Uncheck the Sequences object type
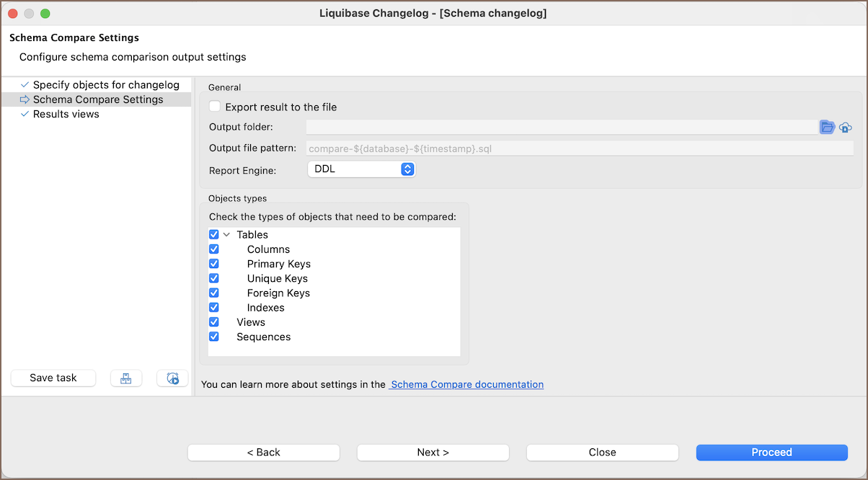The image size is (868, 480). [x=214, y=337]
